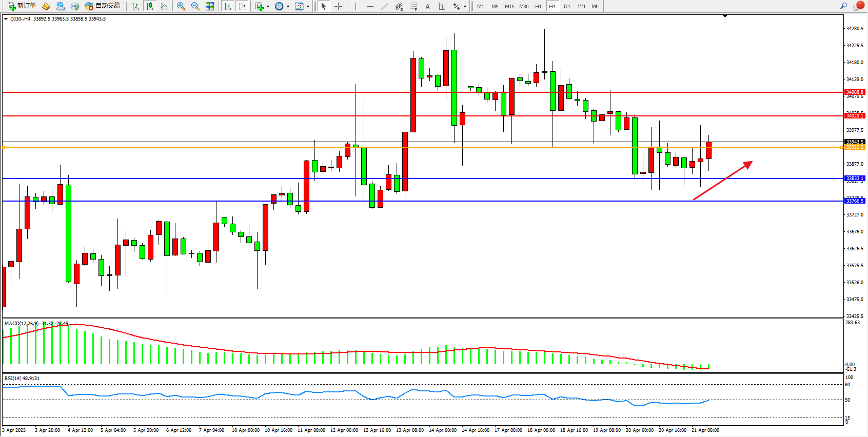Image resolution: width=868 pixels, height=437 pixels.
Task: Select the trendline drawing tool
Action: [385, 6]
